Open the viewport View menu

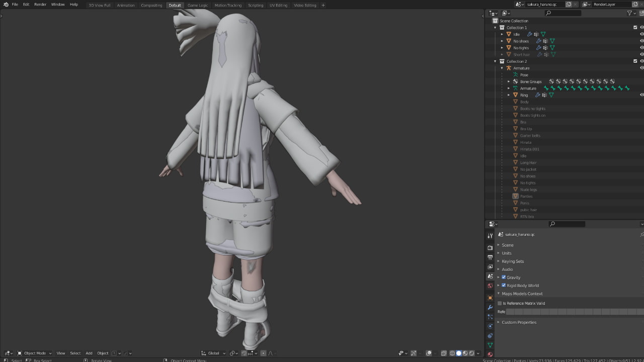click(60, 353)
